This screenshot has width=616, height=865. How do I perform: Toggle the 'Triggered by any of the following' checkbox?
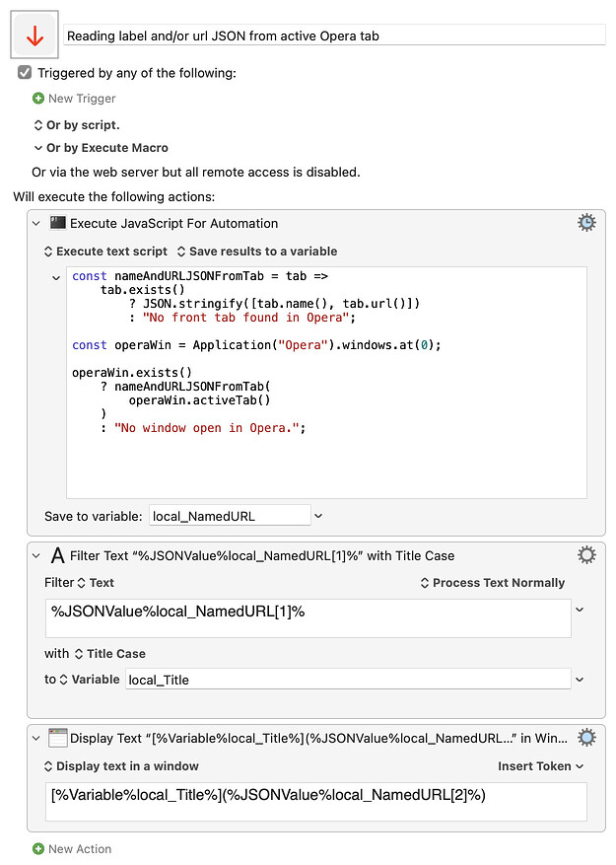[x=25, y=73]
